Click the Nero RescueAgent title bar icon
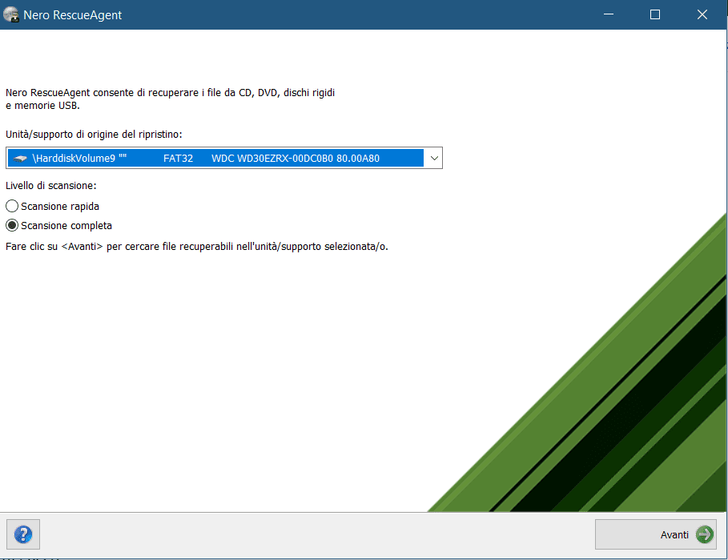 click(10, 15)
